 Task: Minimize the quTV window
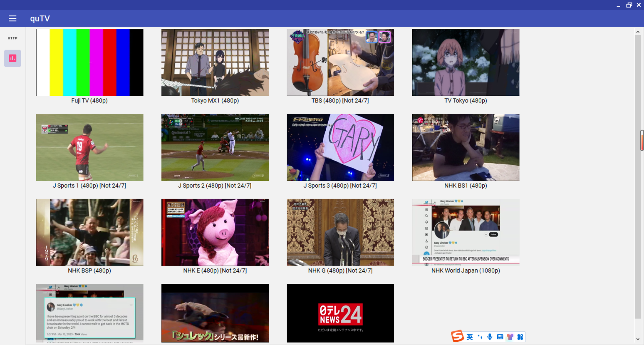point(618,5)
